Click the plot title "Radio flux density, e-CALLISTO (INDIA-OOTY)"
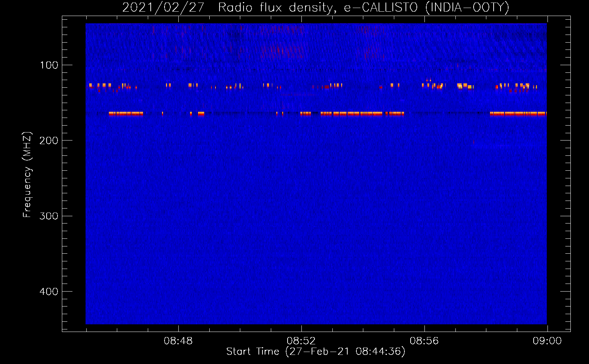This screenshot has height=364, width=589. pos(364,7)
